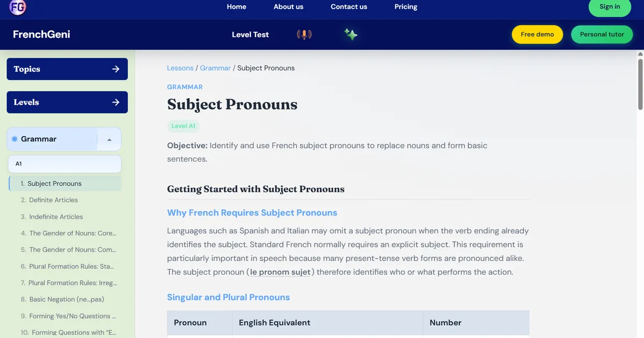Follow the Lessons breadcrumb link

point(180,68)
